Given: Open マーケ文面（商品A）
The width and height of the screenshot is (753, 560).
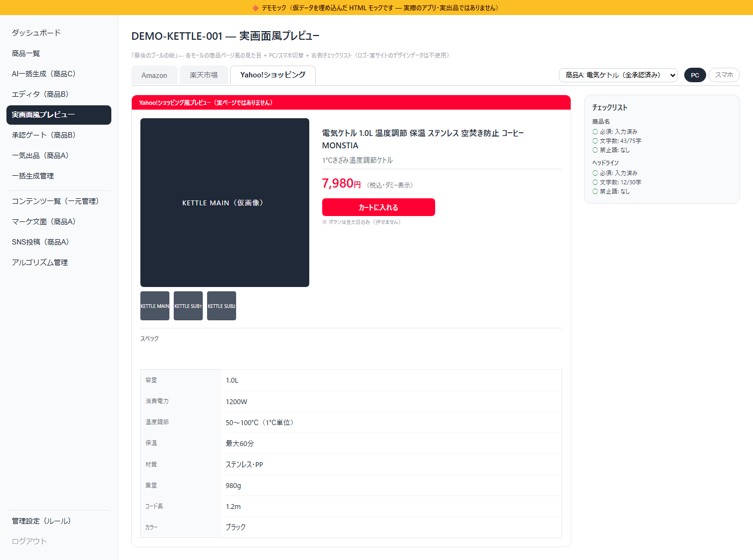Looking at the screenshot, I should 59,221.
